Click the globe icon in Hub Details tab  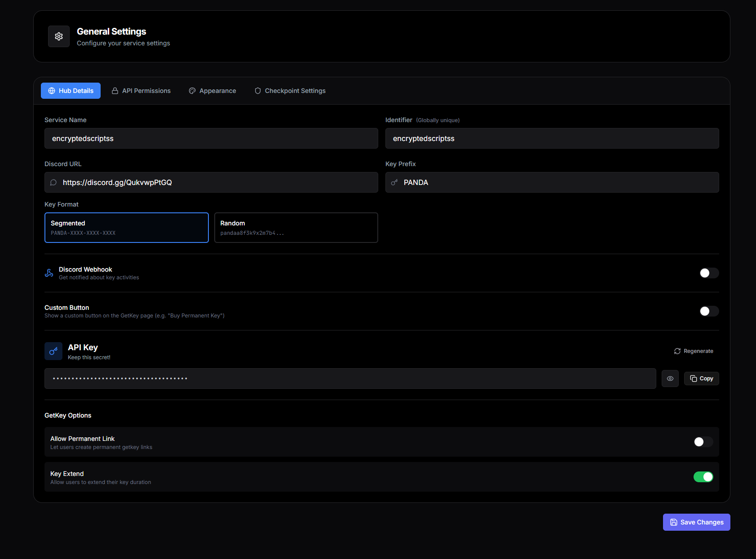(x=52, y=91)
